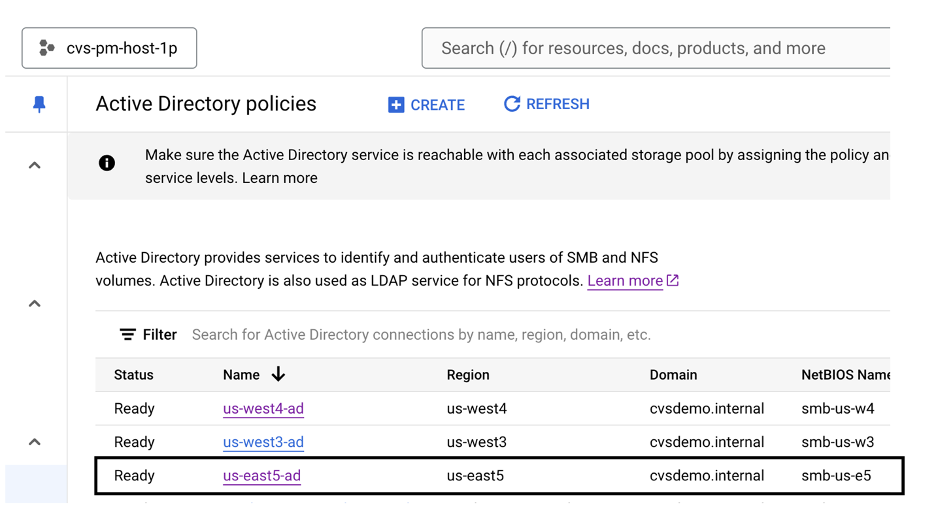This screenshot has height=528, width=936.
Task: Click project selector hexagon icon
Action: coord(47,48)
